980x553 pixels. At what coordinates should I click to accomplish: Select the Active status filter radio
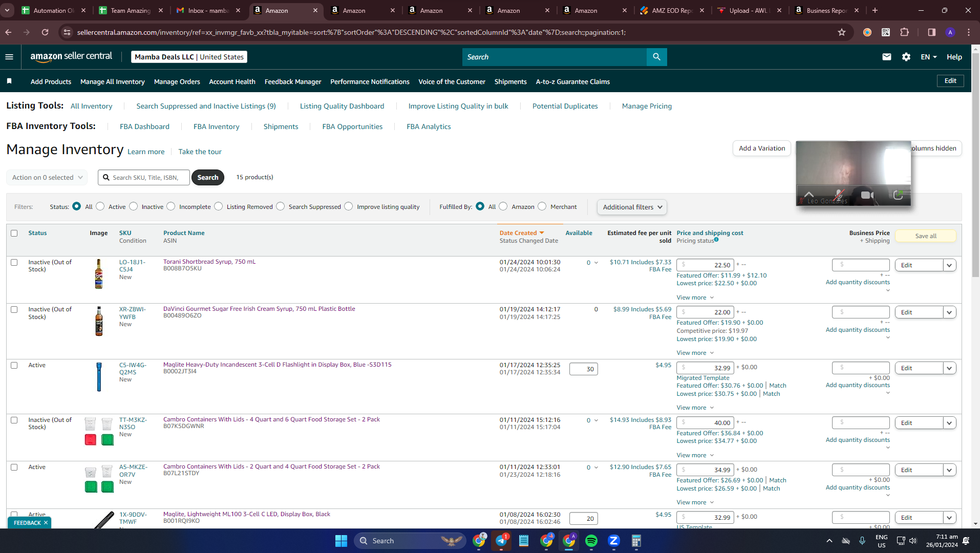click(x=100, y=206)
